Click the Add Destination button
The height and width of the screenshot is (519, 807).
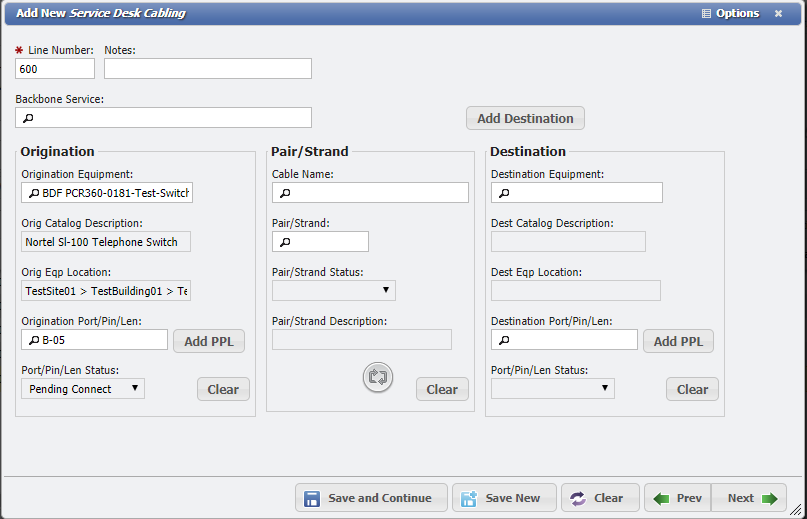525,118
